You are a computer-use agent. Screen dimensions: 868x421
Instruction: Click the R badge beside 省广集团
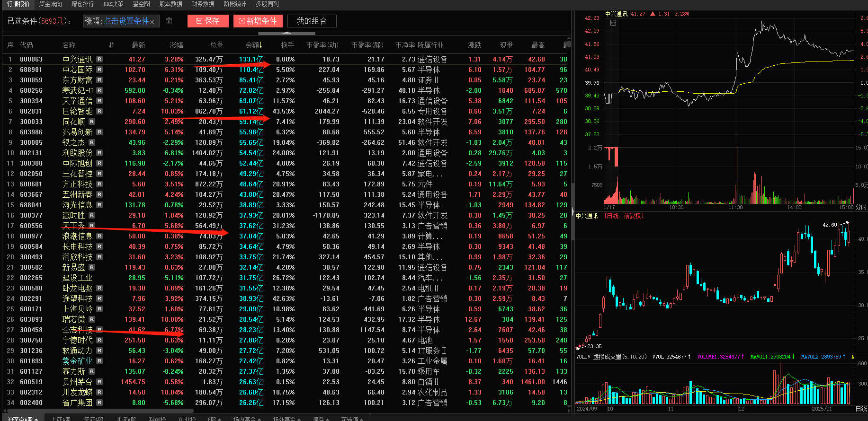pyautogui.click(x=99, y=403)
